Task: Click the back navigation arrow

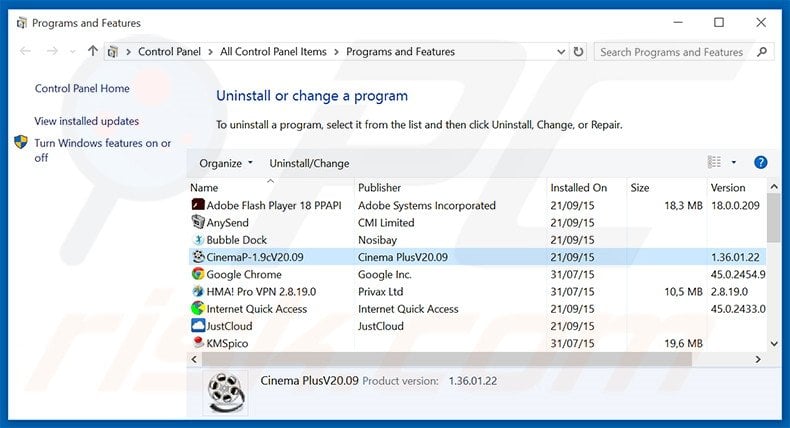Action: coord(25,51)
